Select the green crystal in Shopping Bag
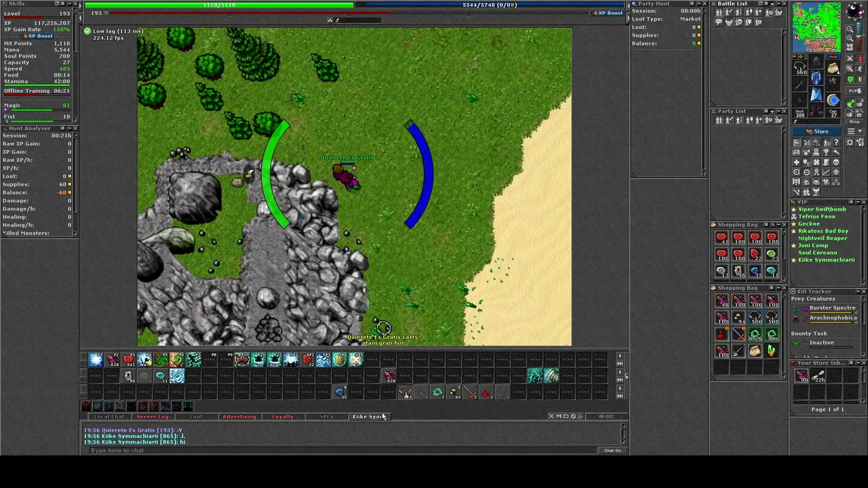The height and width of the screenshot is (488, 868). (x=771, y=350)
